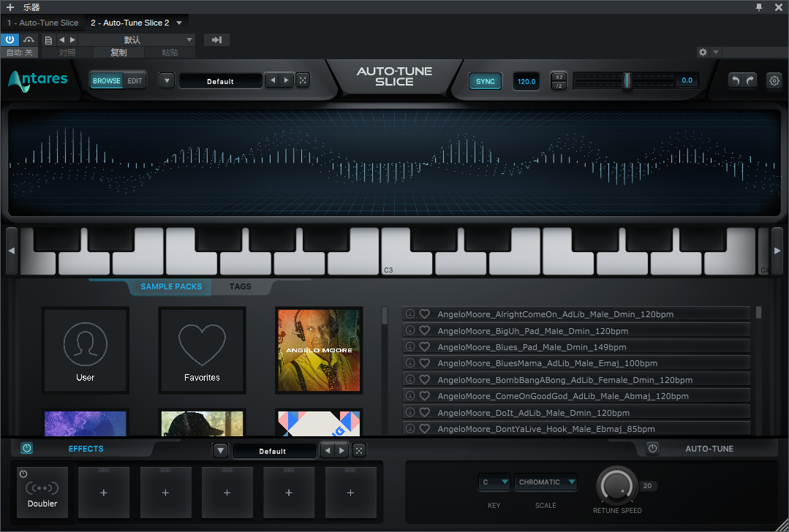
Task: Favorite AngeloMoore_DontYaLive_Hook sample heart
Action: 425,428
